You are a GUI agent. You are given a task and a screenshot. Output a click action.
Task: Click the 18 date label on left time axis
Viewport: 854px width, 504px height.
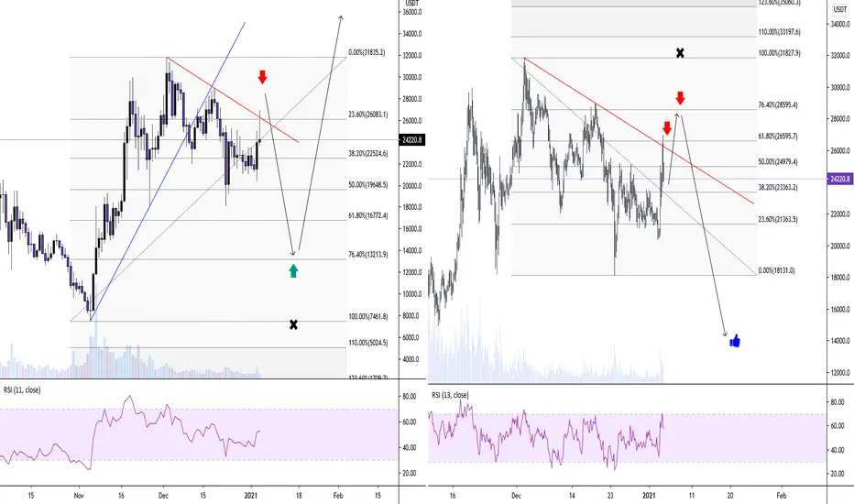[x=299, y=496]
